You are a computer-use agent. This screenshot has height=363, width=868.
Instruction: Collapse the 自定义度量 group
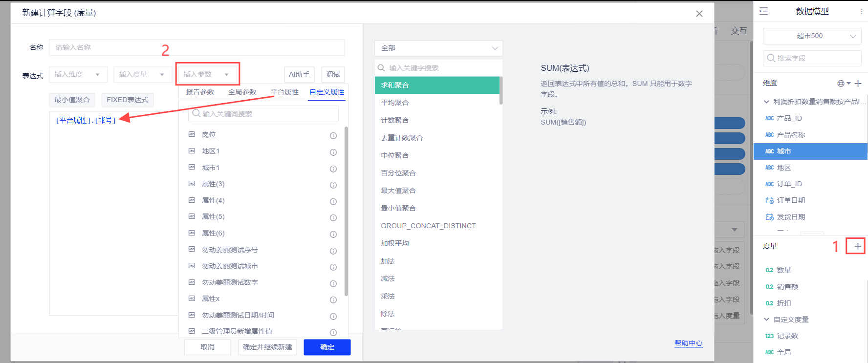(766, 320)
